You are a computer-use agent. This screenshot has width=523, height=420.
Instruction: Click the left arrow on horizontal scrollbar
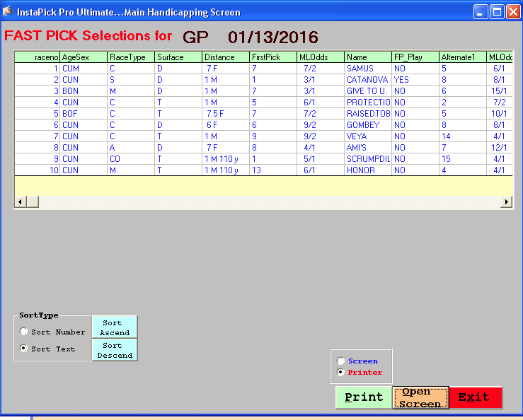[21, 202]
